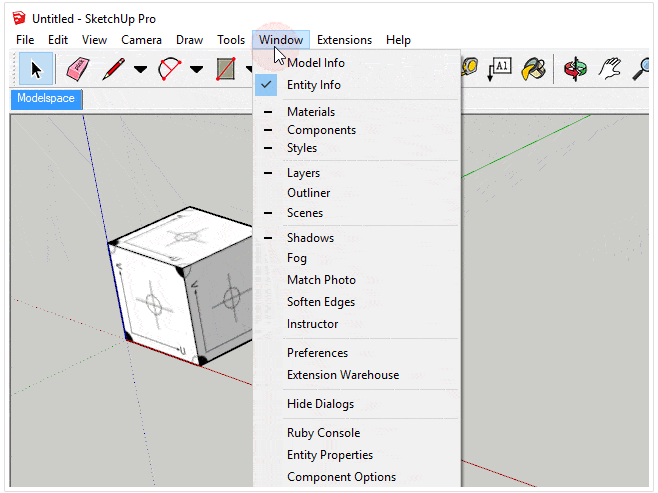658x493 pixels.
Task: Pick the pink Eraser tool
Action: click(x=78, y=69)
